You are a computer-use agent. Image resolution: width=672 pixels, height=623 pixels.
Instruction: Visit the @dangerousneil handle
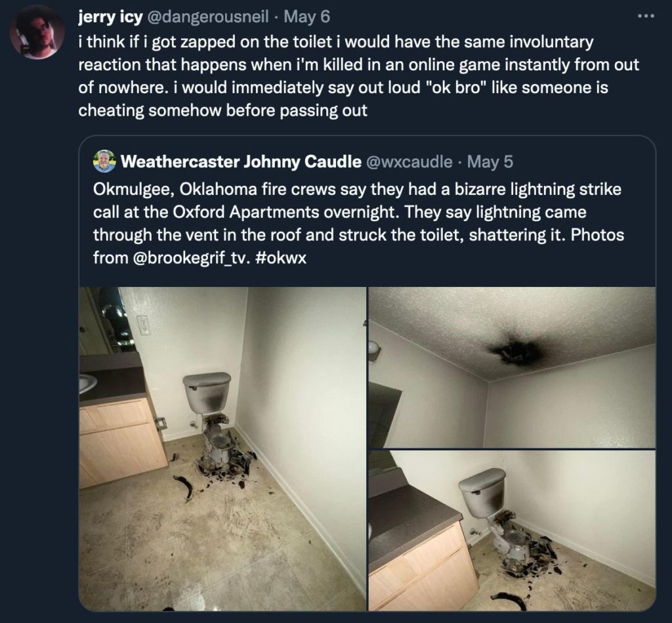pos(208,16)
